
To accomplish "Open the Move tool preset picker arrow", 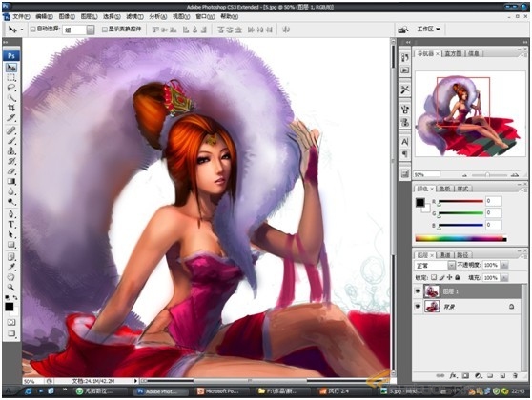I will (22, 30).
